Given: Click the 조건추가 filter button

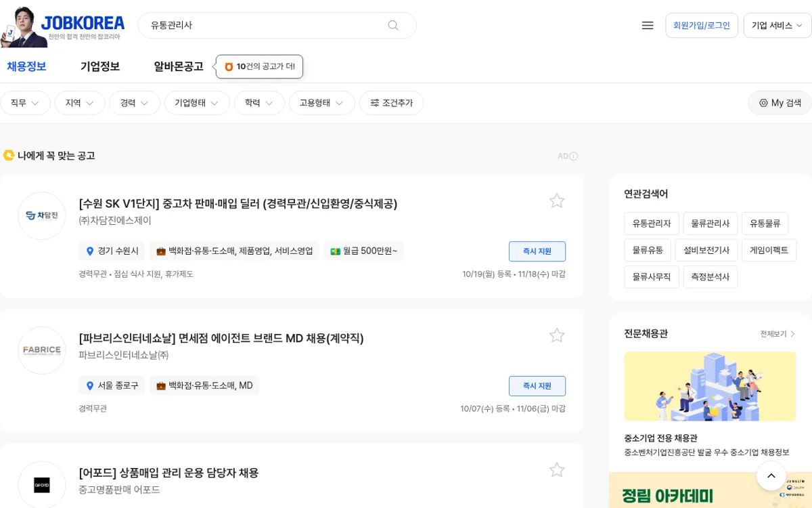Looking at the screenshot, I should point(391,103).
